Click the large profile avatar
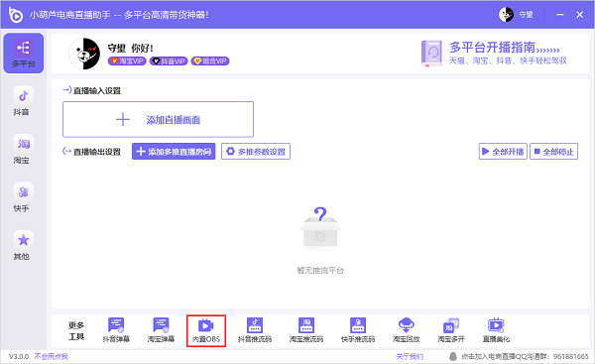Image resolution: width=595 pixels, height=364 pixels. click(84, 54)
